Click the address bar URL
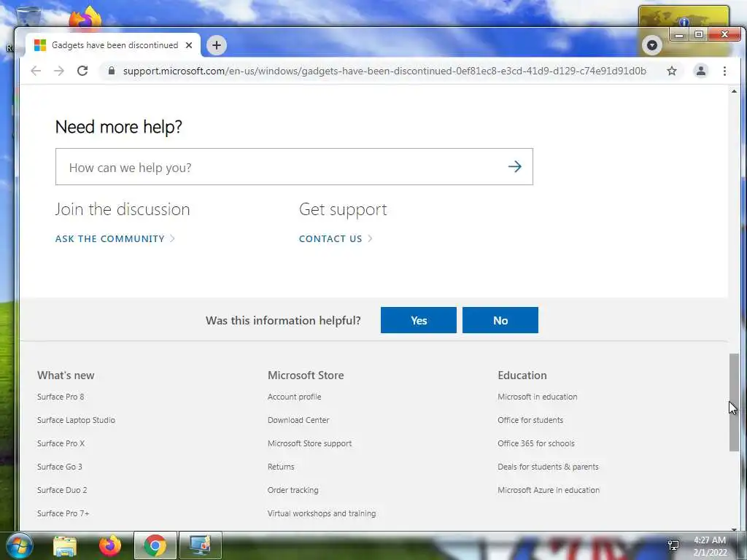 tap(384, 71)
